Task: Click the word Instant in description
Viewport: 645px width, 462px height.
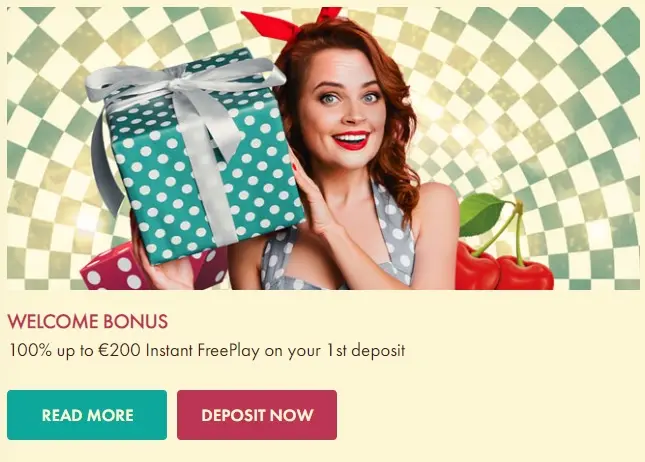Action: [x=169, y=350]
